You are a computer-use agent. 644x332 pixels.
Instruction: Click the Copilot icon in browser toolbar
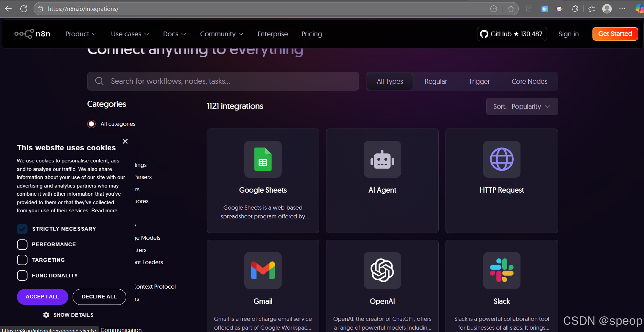click(639, 9)
